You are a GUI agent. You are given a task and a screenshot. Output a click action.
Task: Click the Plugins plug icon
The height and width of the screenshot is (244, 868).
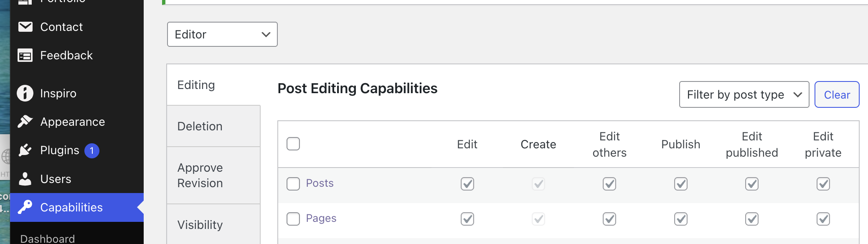pos(25,150)
